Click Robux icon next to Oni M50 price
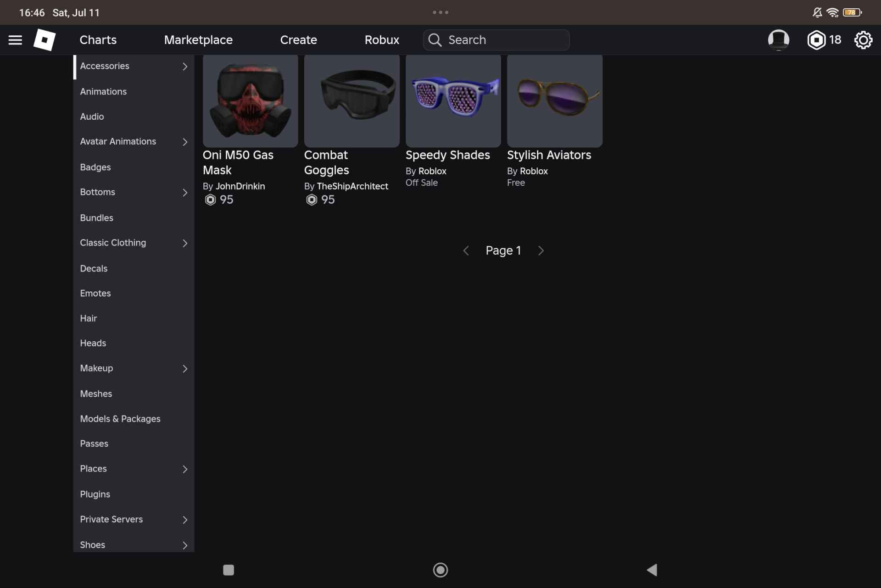 (210, 200)
